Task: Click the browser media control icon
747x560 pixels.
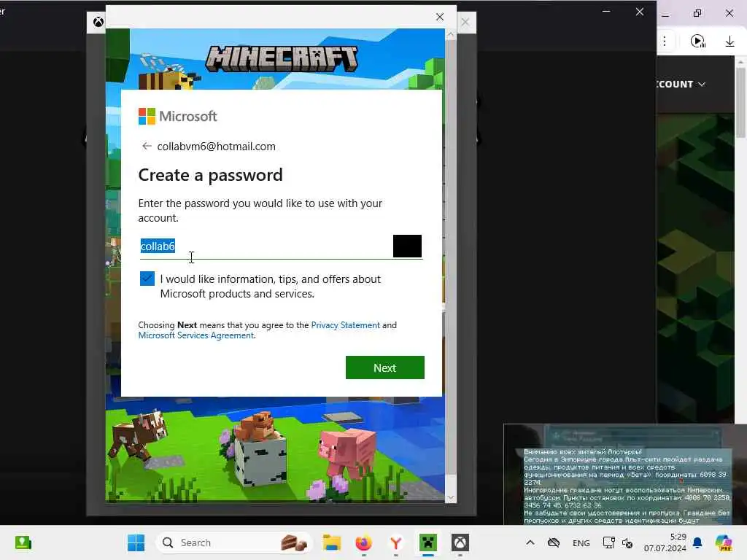Action: click(698, 42)
